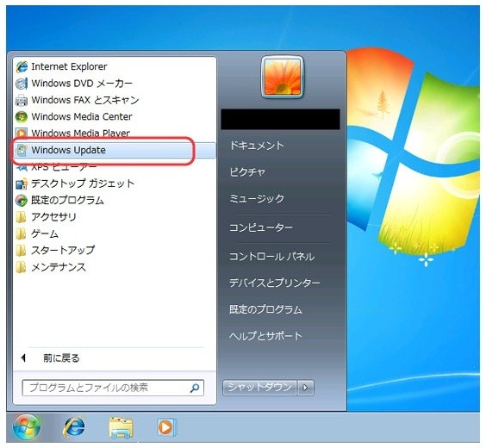
Task: Click 前に戻る to return
Action: click(61, 358)
